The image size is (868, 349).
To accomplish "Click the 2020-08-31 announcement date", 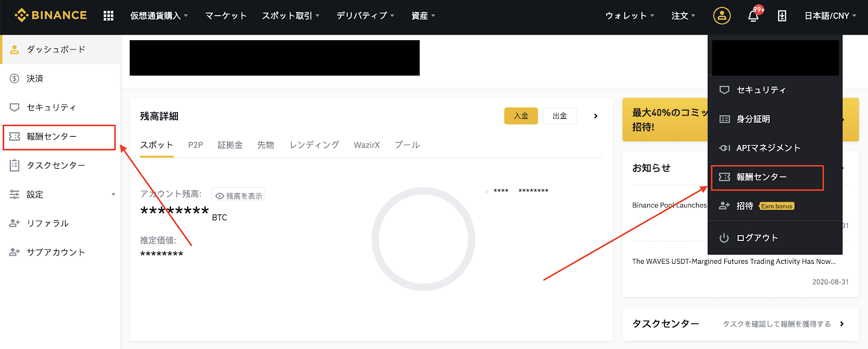I will pos(830,282).
